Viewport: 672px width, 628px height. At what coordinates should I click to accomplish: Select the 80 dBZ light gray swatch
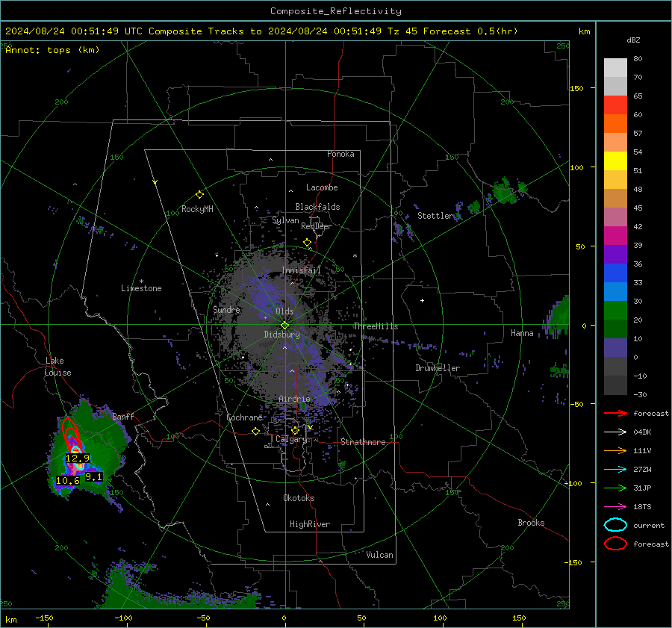[615, 68]
